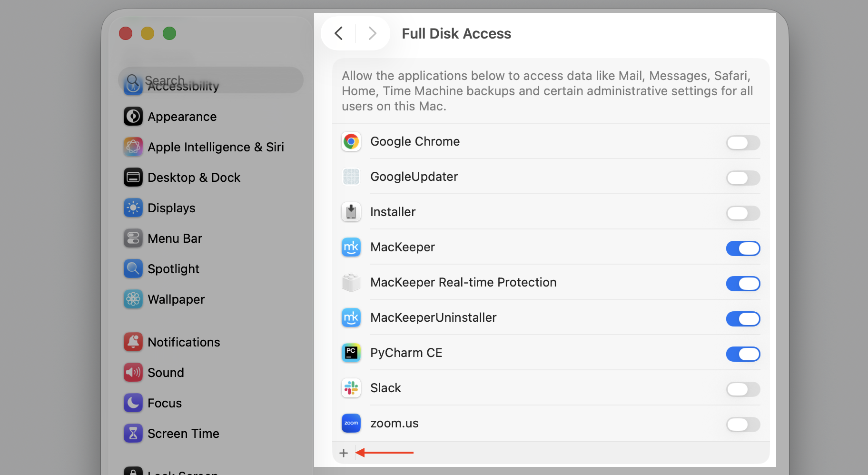This screenshot has height=475, width=868.
Task: Select Menu Bar in the sidebar
Action: 212,238
